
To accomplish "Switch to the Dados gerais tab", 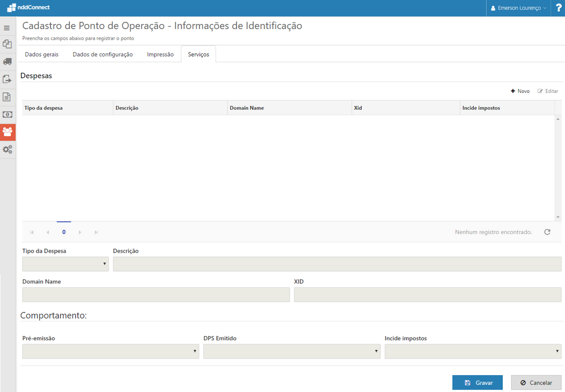I will (41, 54).
